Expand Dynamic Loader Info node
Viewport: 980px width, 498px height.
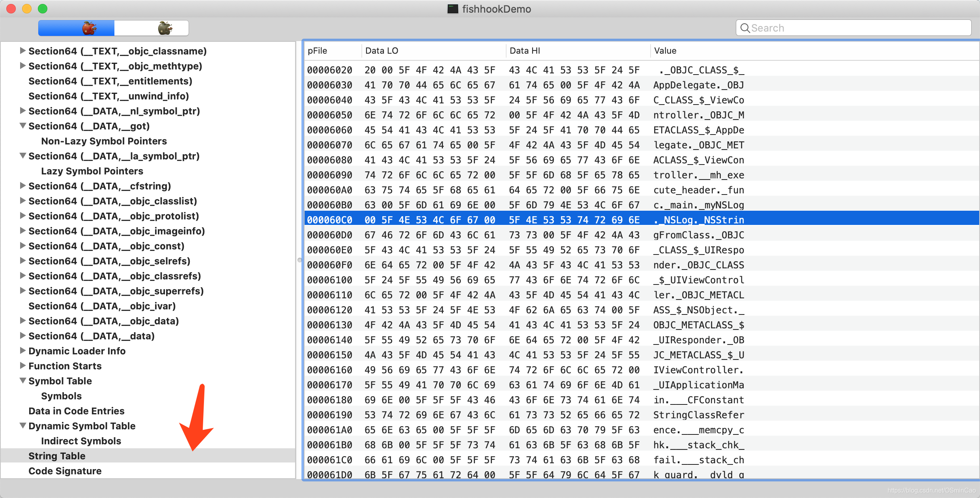[23, 350]
